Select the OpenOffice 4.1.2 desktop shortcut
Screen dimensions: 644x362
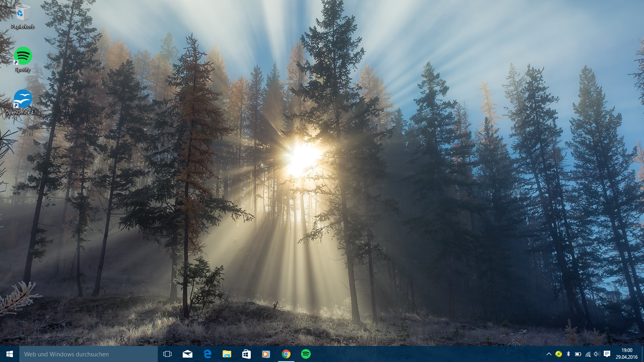pos(23,102)
